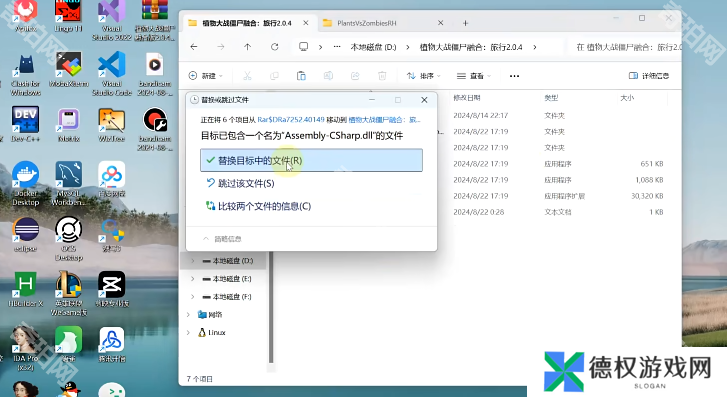Expand the Linux tree node
The image size is (727, 397).
click(x=188, y=333)
